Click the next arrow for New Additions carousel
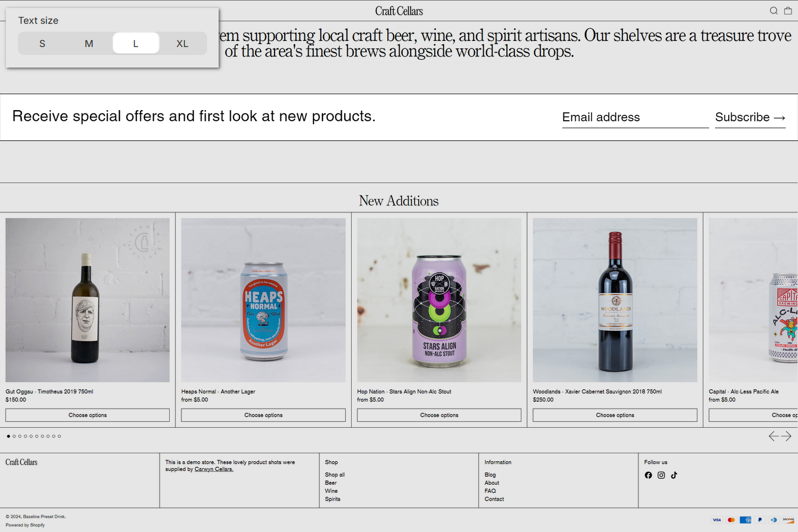Viewport: 798px width, 532px height. pos(787,436)
